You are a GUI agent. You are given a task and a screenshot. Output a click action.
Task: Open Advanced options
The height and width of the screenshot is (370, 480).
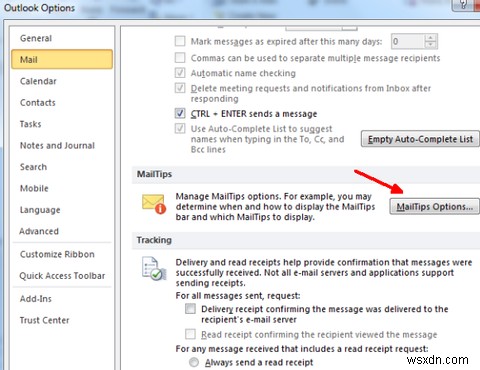coord(39,231)
